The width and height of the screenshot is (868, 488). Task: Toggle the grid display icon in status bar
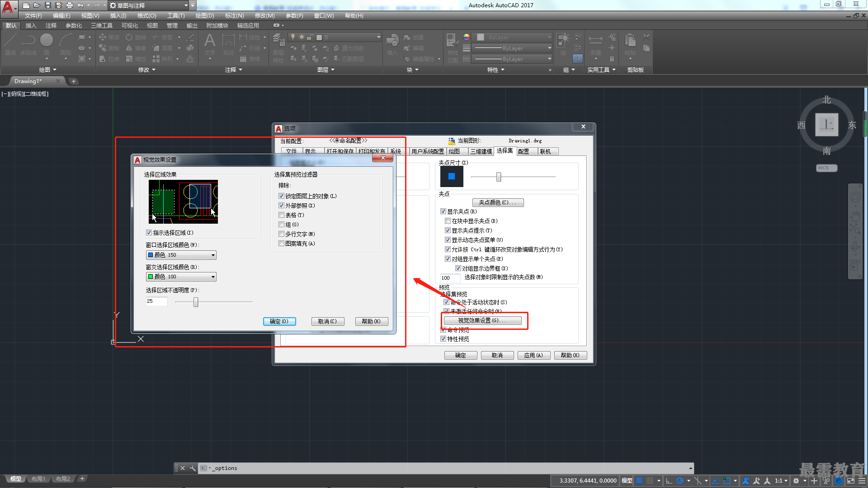pos(639,480)
